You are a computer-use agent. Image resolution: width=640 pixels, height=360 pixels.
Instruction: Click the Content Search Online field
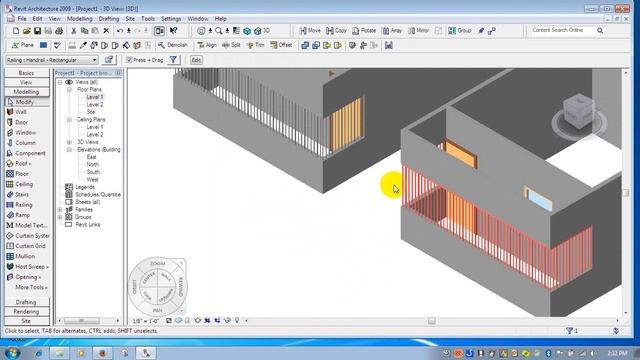click(563, 30)
